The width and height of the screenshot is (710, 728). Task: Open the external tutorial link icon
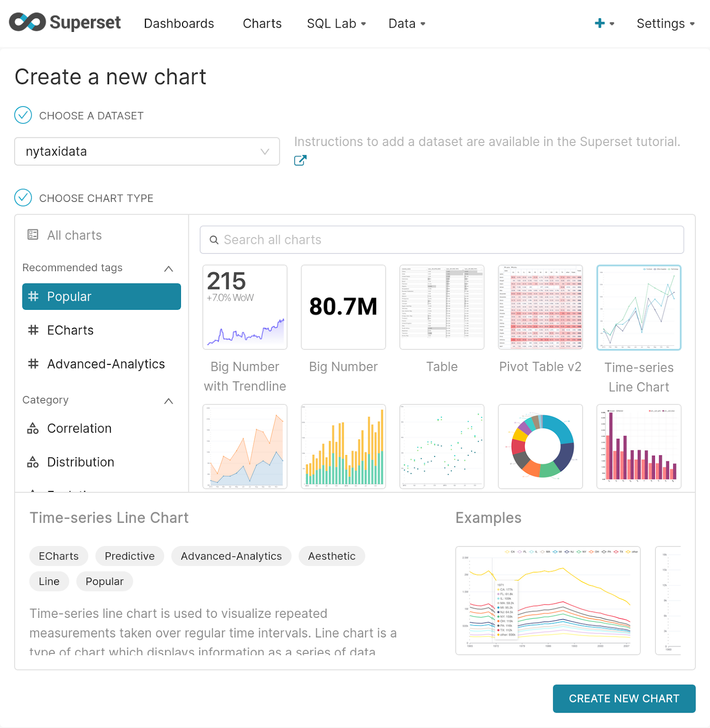click(300, 160)
